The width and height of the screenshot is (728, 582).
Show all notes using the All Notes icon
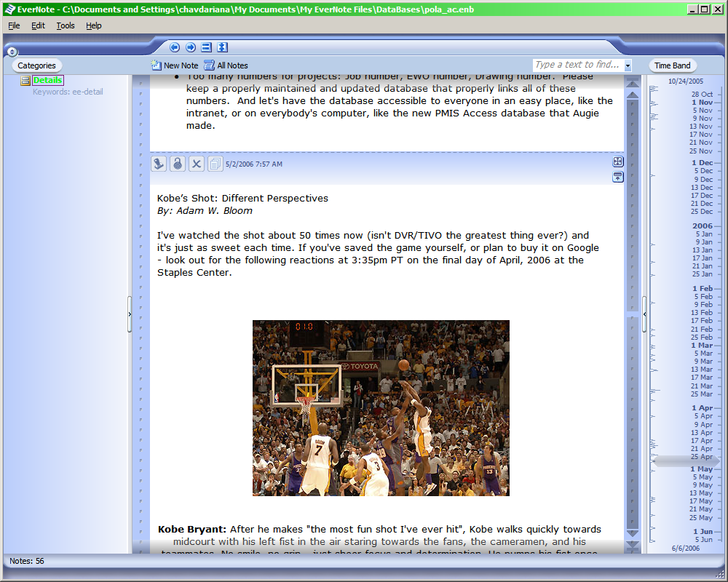pos(210,65)
